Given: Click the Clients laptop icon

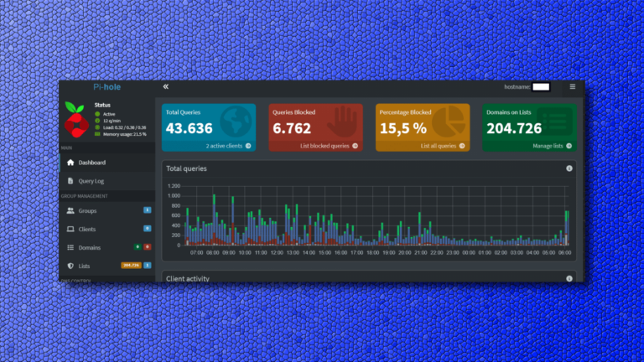Looking at the screenshot, I should point(70,229).
